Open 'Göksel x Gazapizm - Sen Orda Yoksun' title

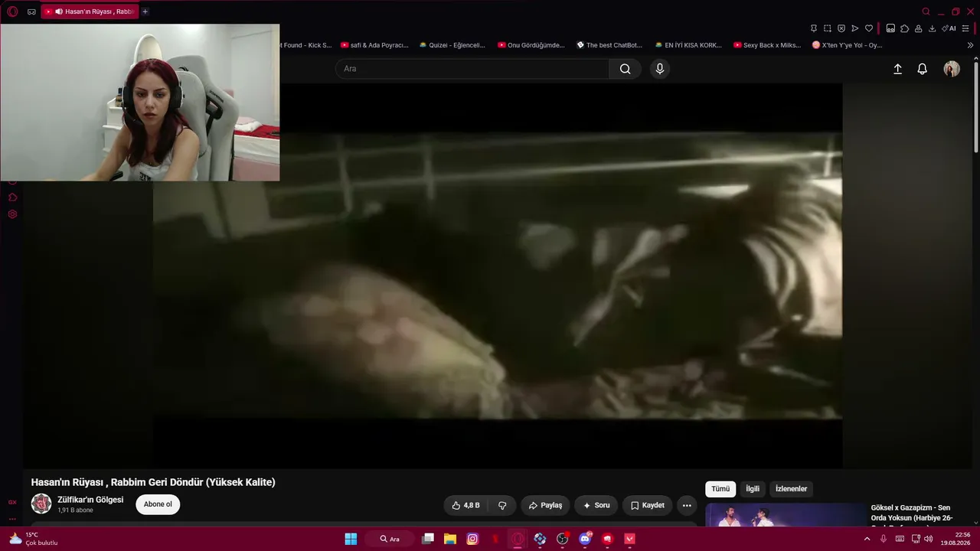point(910,513)
